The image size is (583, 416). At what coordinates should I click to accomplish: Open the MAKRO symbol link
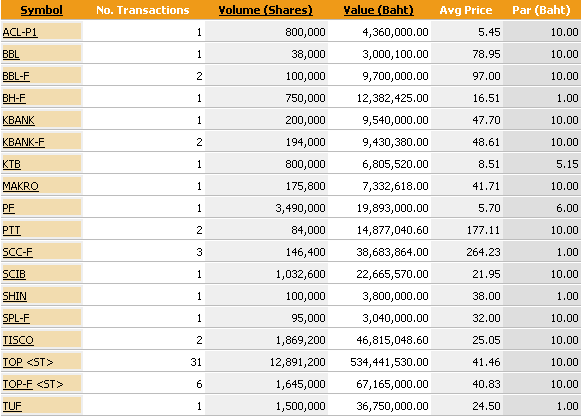tap(20, 186)
